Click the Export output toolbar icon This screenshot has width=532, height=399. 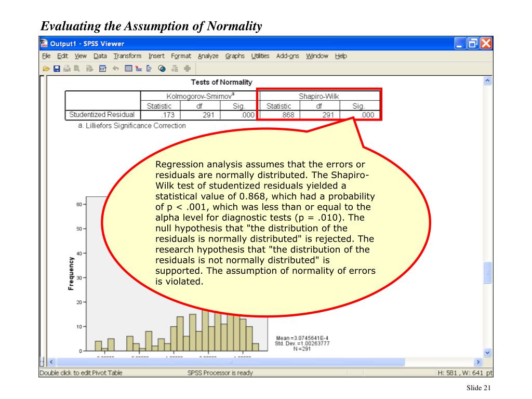click(x=89, y=69)
